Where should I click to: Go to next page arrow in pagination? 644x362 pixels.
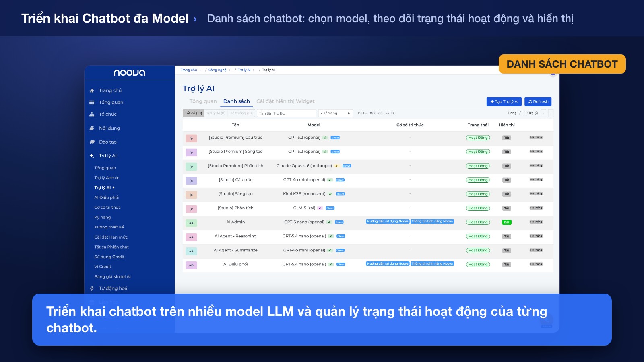(x=551, y=113)
